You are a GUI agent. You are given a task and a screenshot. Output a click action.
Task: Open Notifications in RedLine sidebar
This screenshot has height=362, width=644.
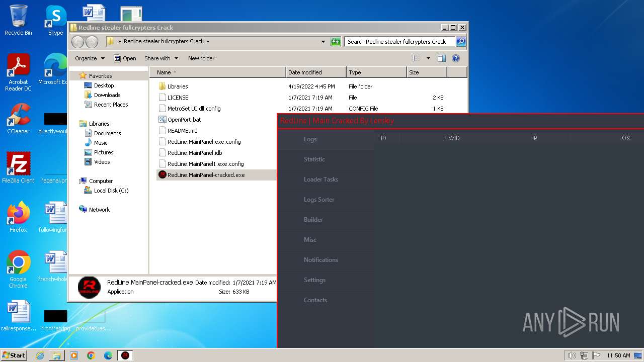click(320, 260)
